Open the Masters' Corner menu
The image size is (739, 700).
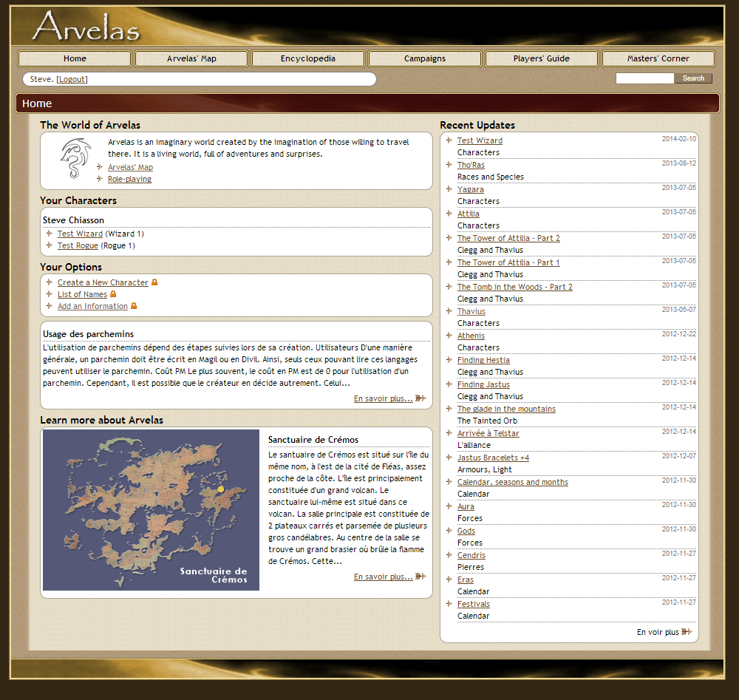pos(658,58)
